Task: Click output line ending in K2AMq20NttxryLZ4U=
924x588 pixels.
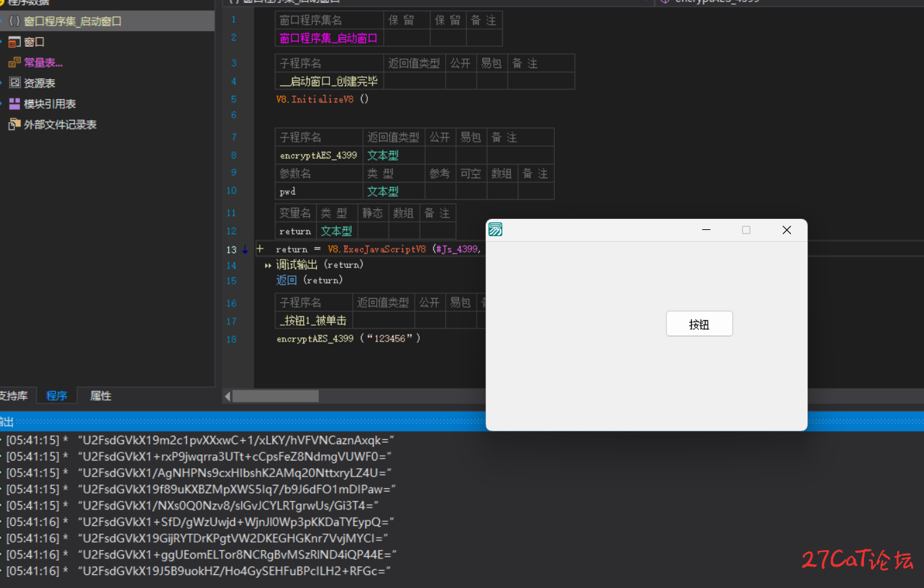Action: 199,473
